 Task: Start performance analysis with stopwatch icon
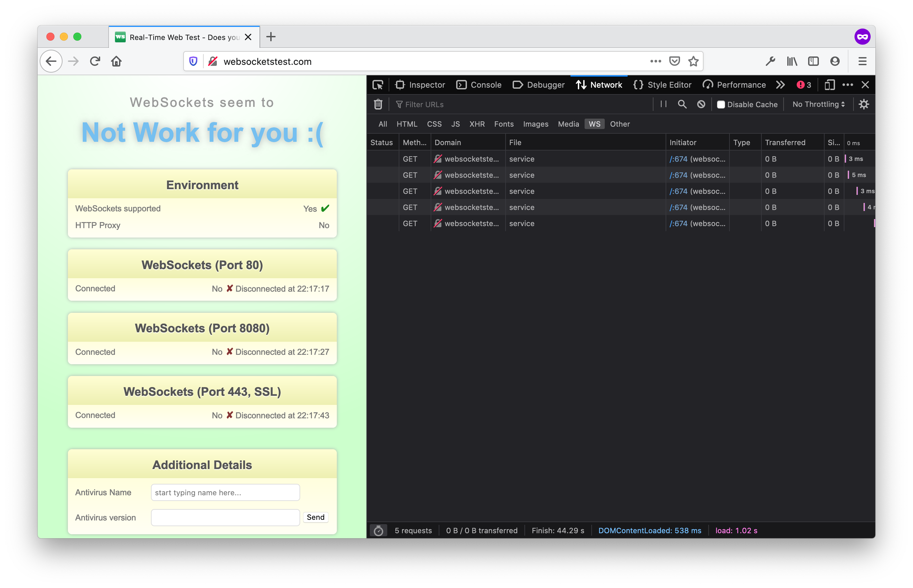(378, 530)
